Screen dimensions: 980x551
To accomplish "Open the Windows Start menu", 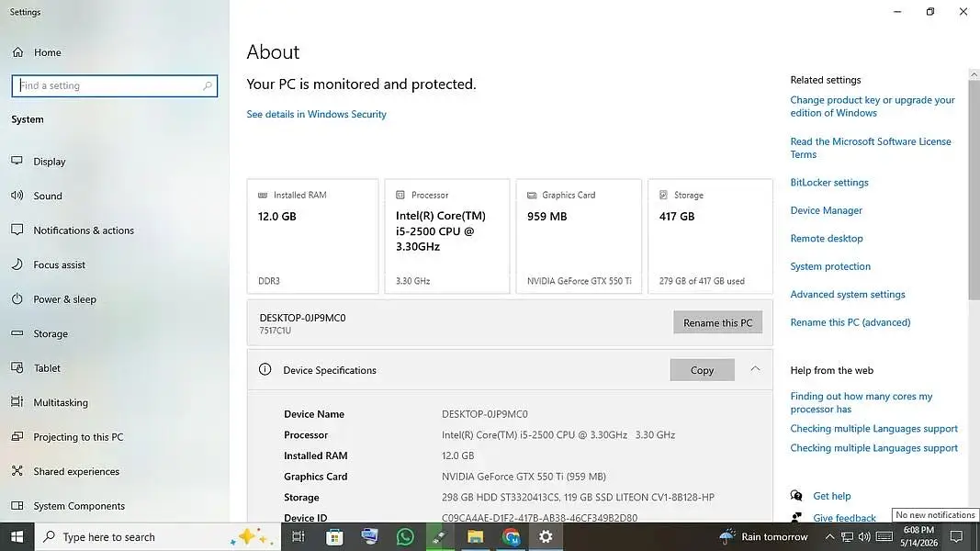I will 17,536.
